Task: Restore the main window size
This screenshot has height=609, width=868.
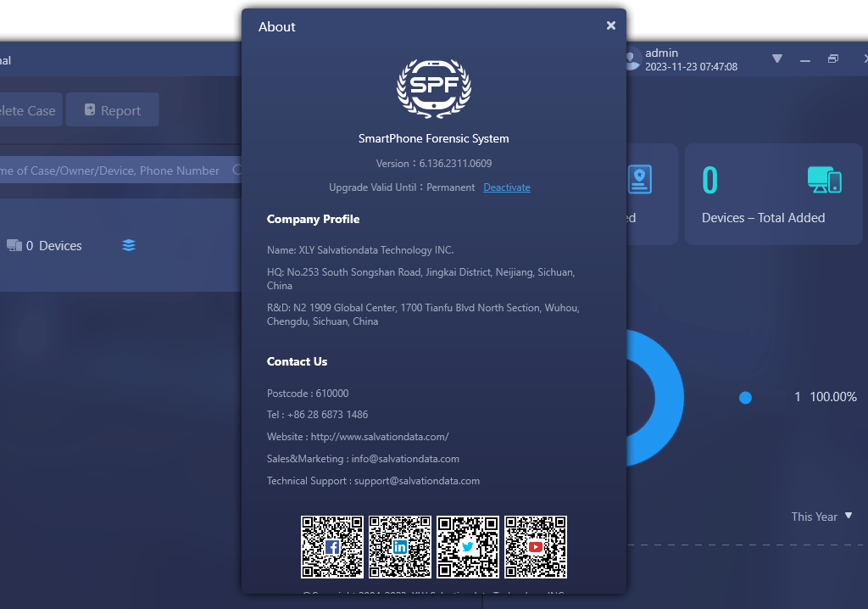Action: click(833, 59)
